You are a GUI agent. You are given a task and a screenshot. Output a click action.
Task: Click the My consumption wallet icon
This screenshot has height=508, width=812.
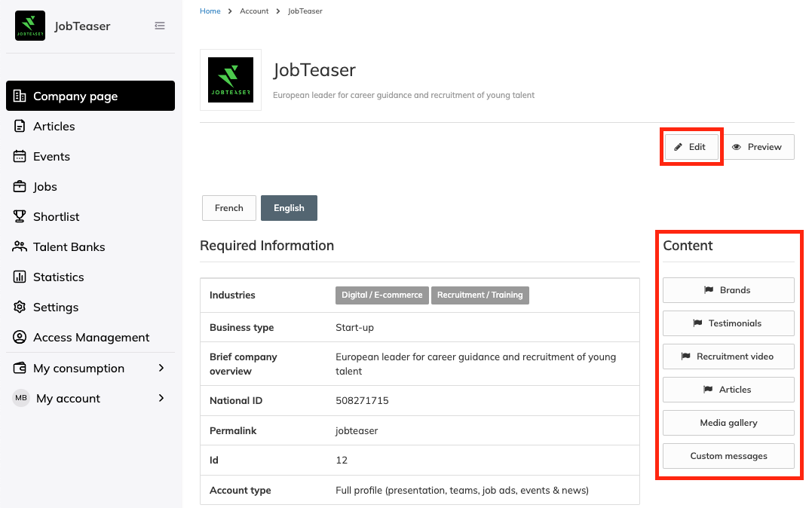click(x=20, y=368)
